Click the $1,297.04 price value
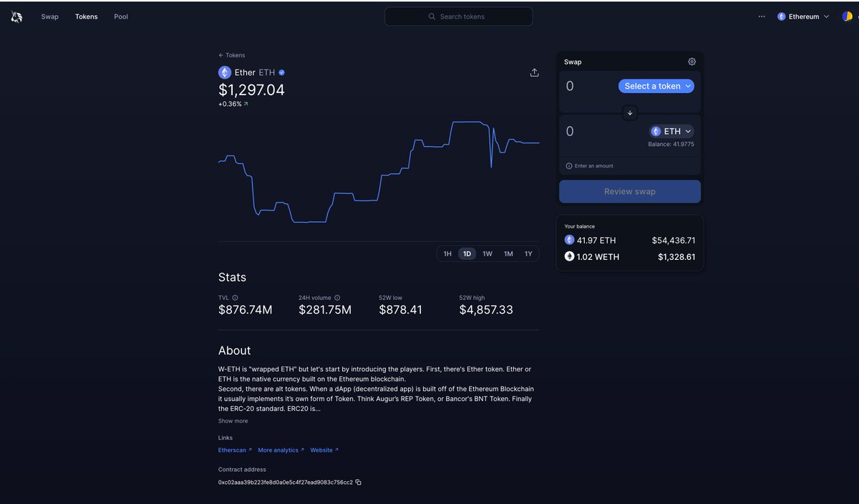859x504 pixels. [251, 90]
